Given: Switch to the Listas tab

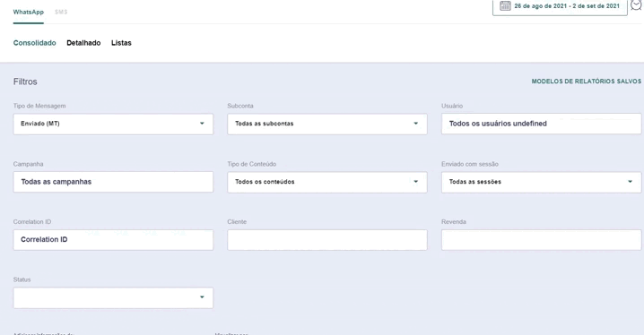Looking at the screenshot, I should pyautogui.click(x=121, y=43).
